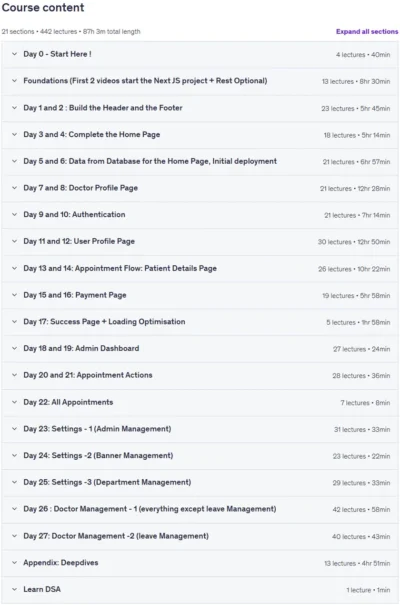Screen dimensions: 400x605
Task: Open Day 27: Doctor Management -2 title
Action: (x=116, y=536)
